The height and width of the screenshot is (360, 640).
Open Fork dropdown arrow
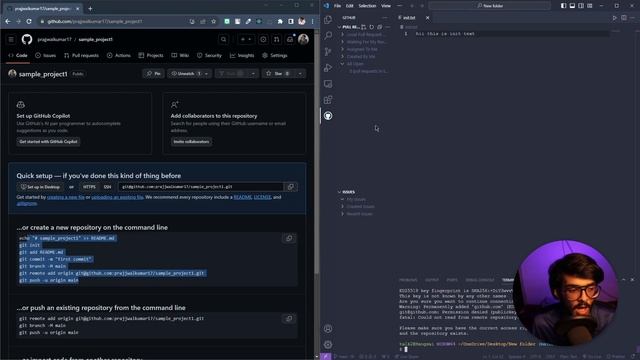[253, 74]
